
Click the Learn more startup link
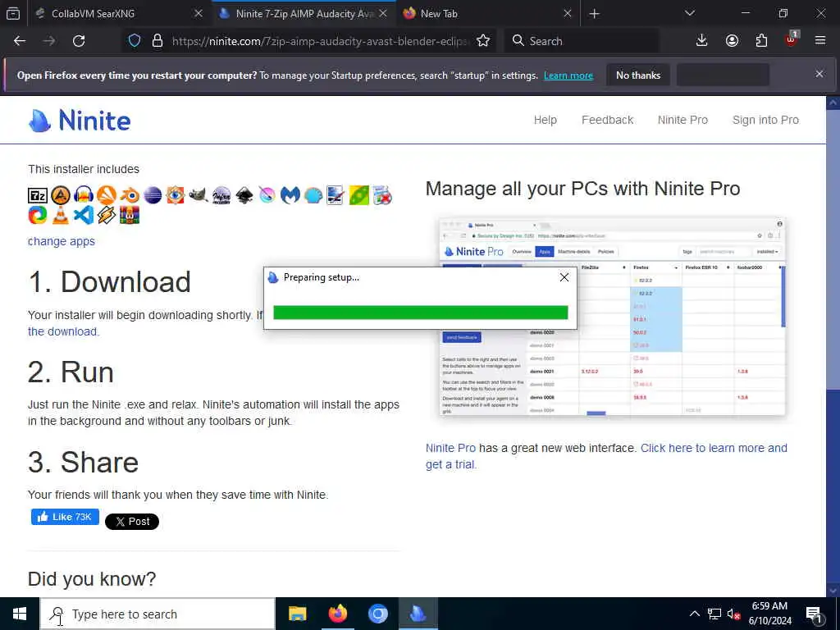[x=568, y=75]
